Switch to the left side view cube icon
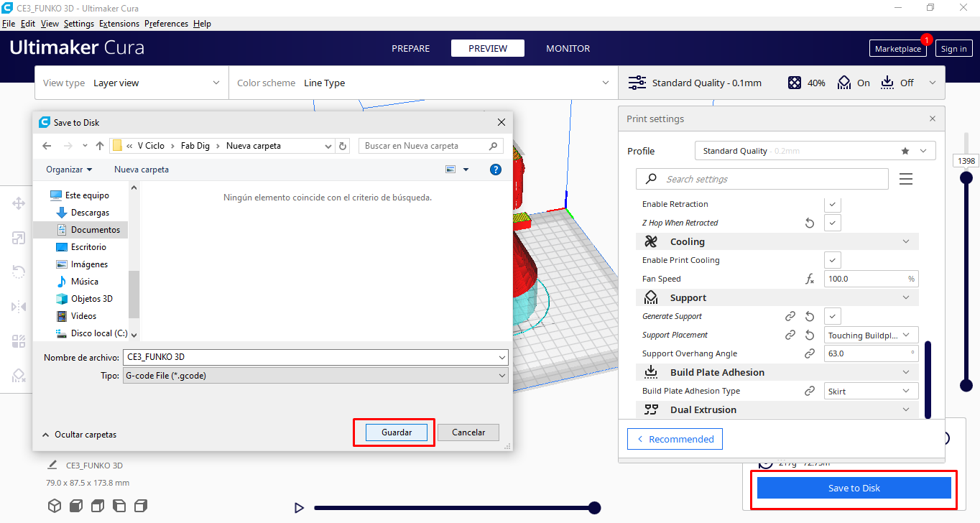 point(119,506)
